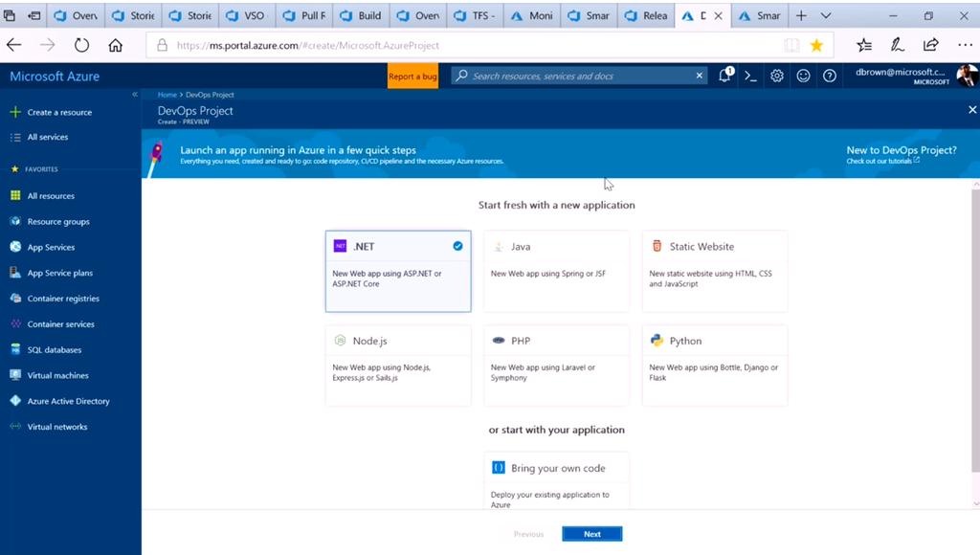Open the help question mark icon

coord(830,76)
